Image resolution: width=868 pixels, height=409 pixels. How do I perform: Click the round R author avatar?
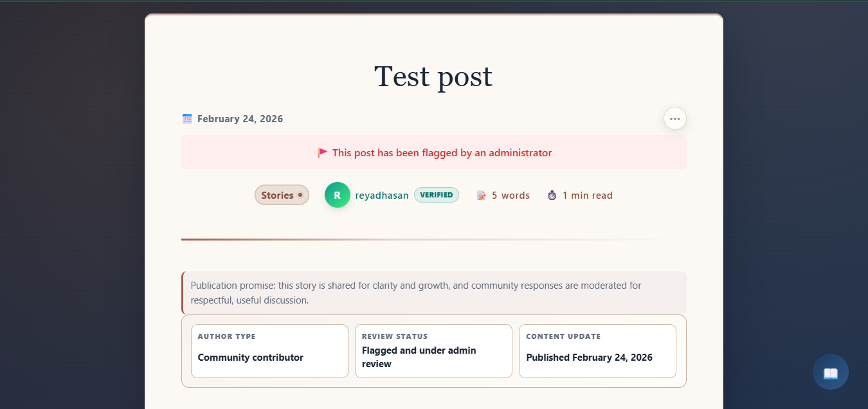(337, 195)
